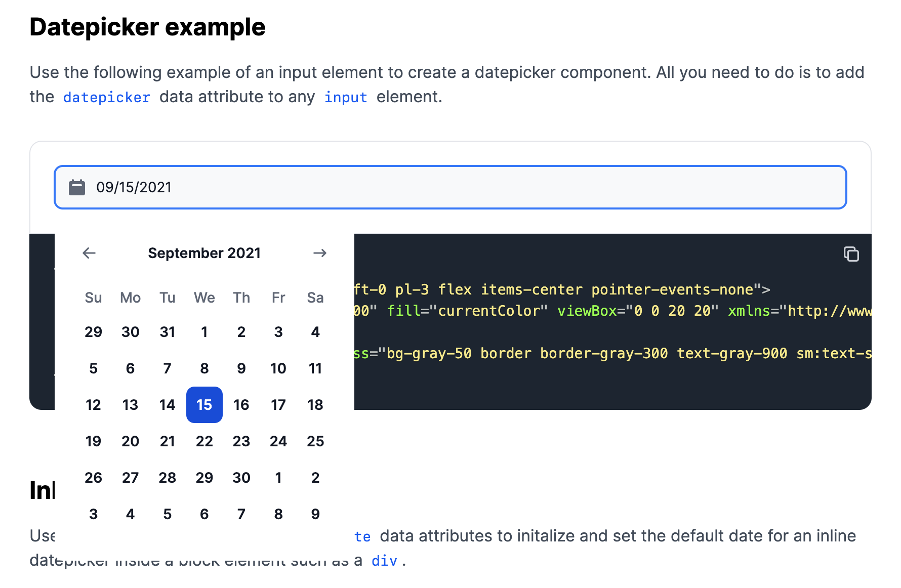The image size is (901, 588).
Task: Click the highlighted blue date cell
Action: pyautogui.click(x=204, y=404)
